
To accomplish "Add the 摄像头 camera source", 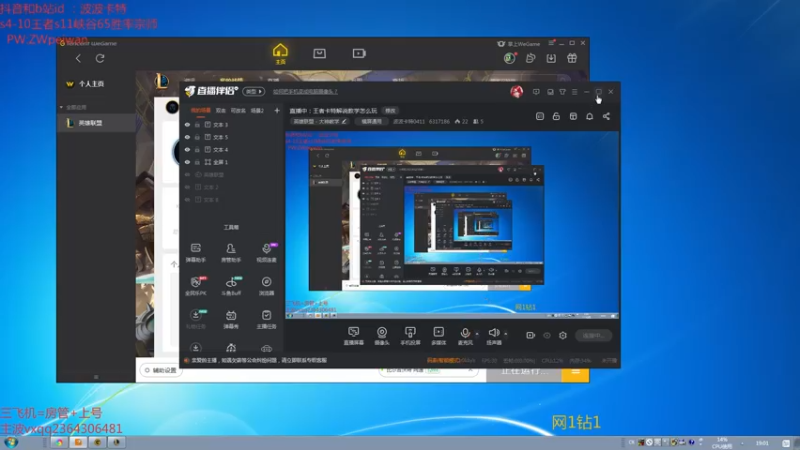I will click(x=382, y=336).
